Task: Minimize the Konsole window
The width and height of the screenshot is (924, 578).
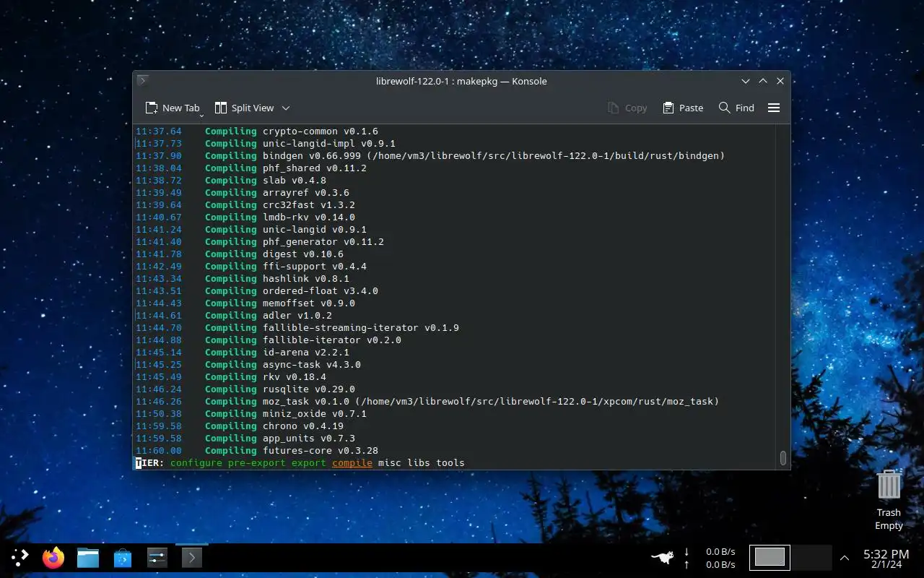Action: tap(746, 81)
